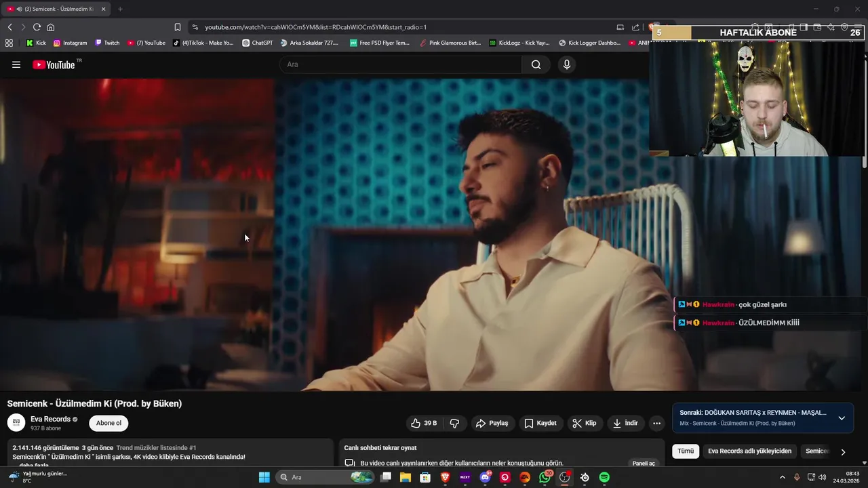Open the more actions three-dot menu

point(656,423)
